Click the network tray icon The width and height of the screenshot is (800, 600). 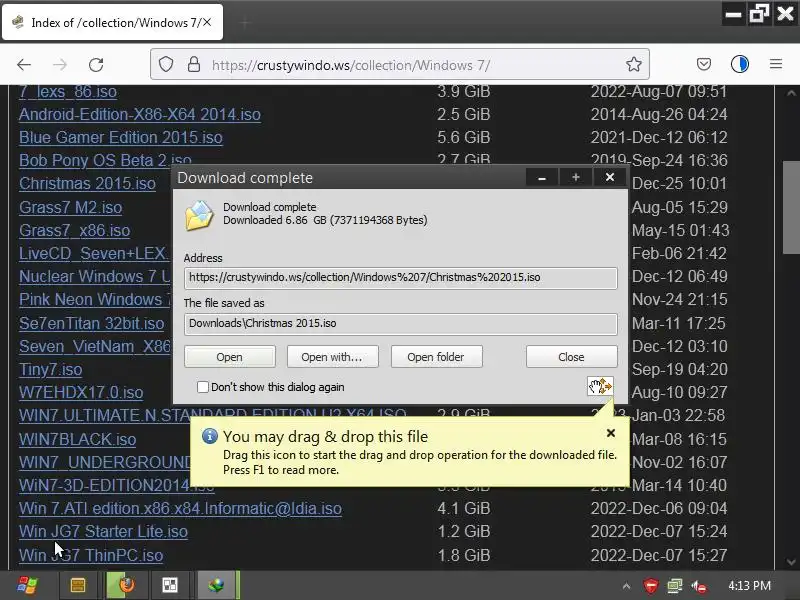point(674,586)
